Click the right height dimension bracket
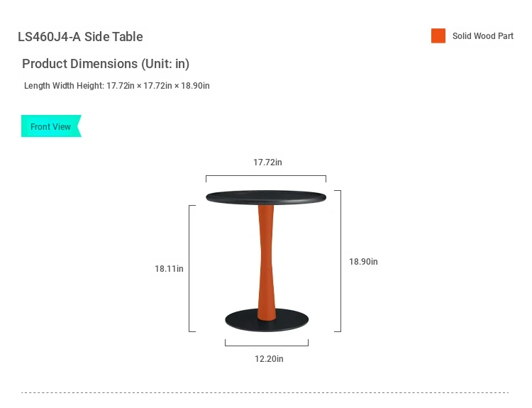 coord(338,261)
